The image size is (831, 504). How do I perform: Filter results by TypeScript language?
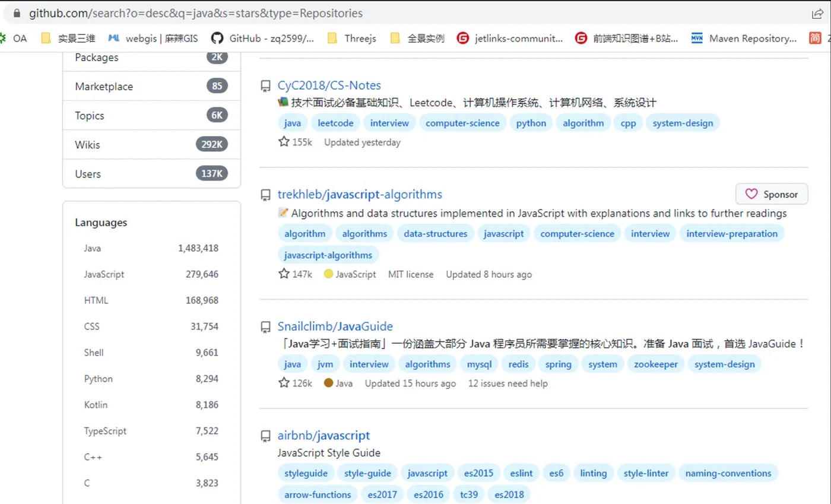[151, 431]
